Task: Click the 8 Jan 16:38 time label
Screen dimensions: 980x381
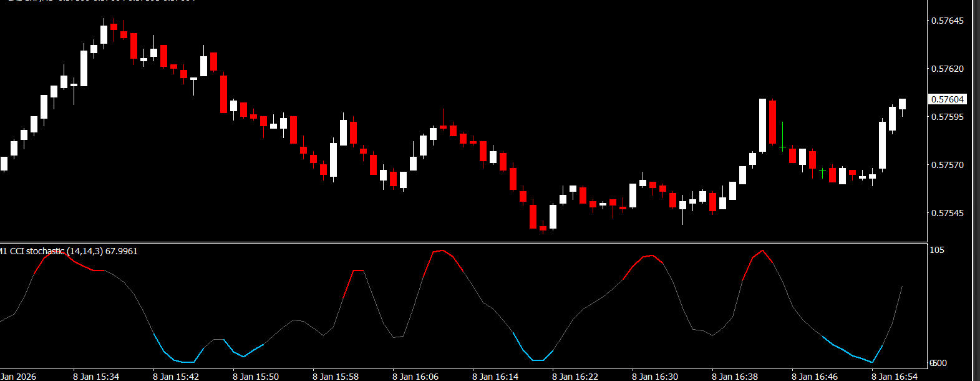Action: point(735,376)
